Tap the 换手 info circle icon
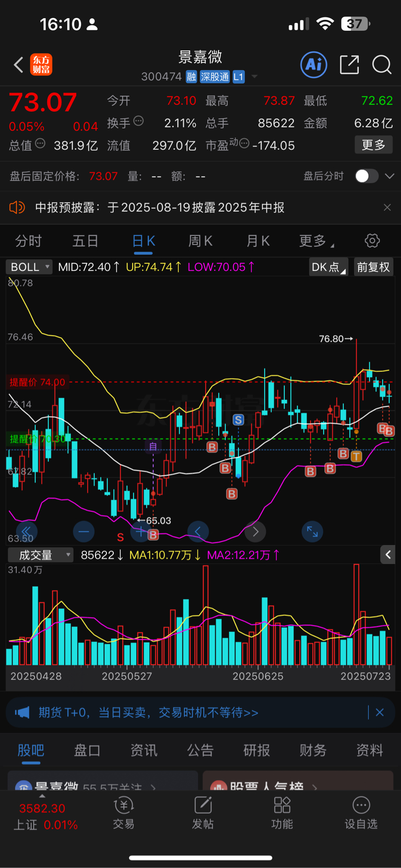Image resolution: width=401 pixels, height=868 pixels. (x=138, y=121)
